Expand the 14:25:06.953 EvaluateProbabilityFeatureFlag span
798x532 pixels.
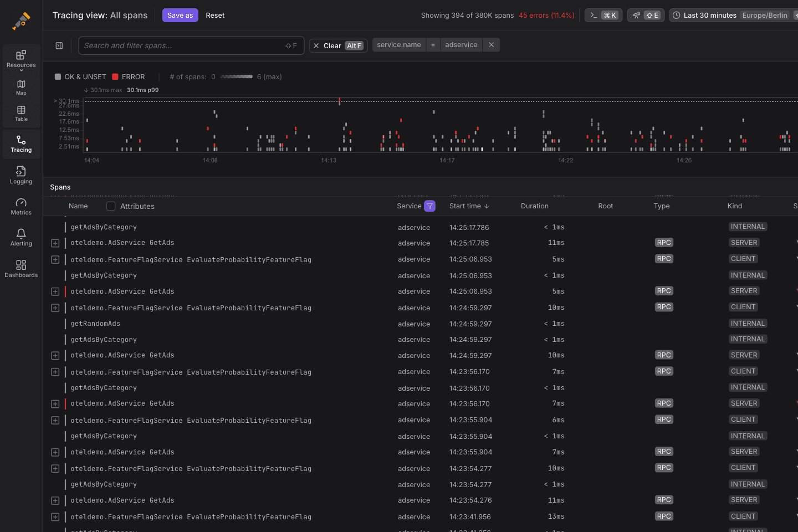tap(55, 259)
